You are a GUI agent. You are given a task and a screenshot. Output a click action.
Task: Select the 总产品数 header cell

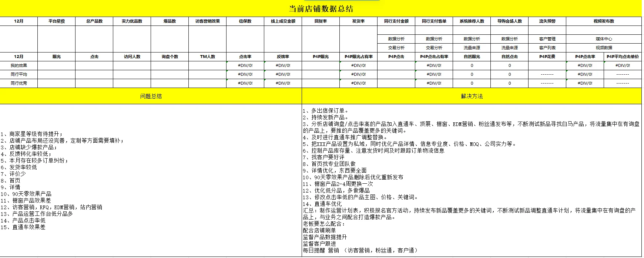point(94,21)
